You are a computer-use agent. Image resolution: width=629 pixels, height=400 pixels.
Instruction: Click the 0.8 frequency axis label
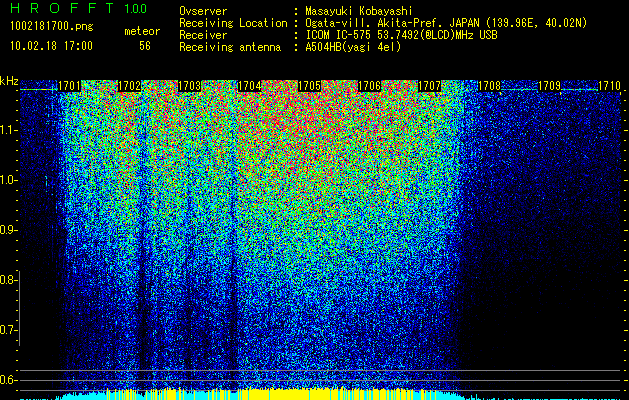click(x=8, y=280)
